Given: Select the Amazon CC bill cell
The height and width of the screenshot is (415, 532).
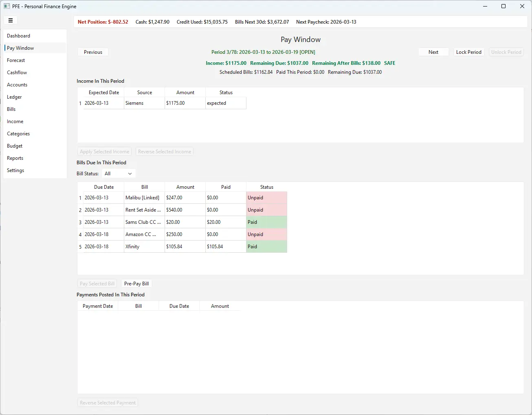Looking at the screenshot, I should coord(145,234).
